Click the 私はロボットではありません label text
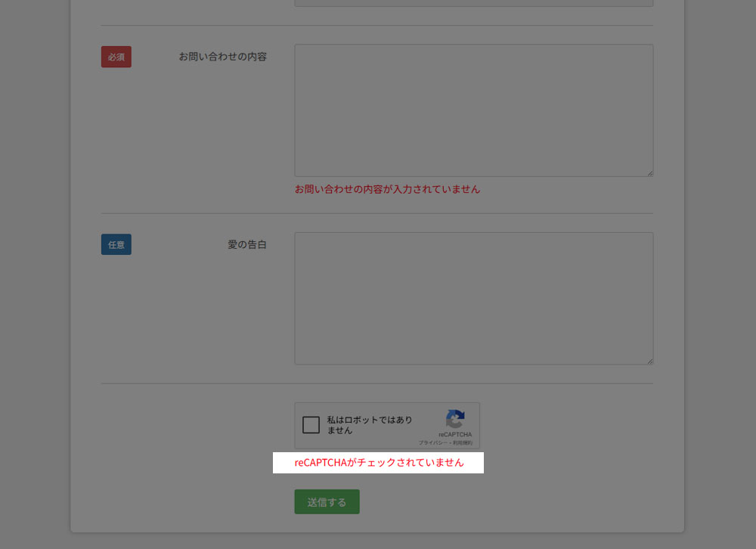The height and width of the screenshot is (549, 756). click(x=370, y=425)
